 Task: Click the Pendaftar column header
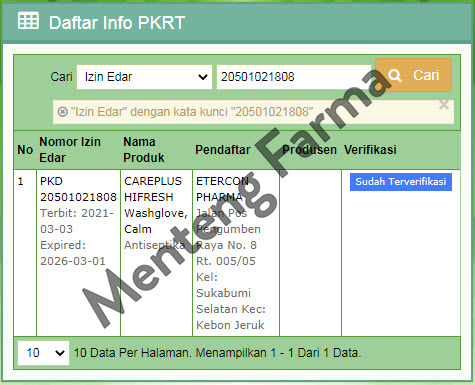[x=223, y=150]
